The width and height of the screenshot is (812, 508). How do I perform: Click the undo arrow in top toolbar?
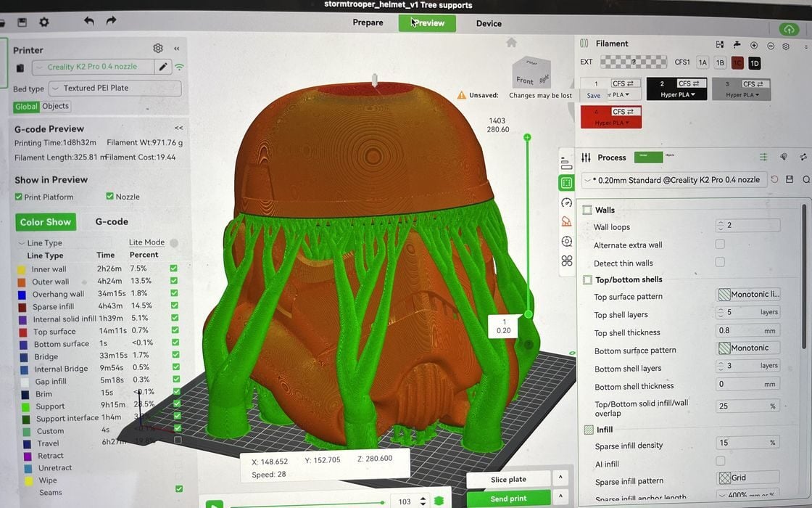(88, 21)
